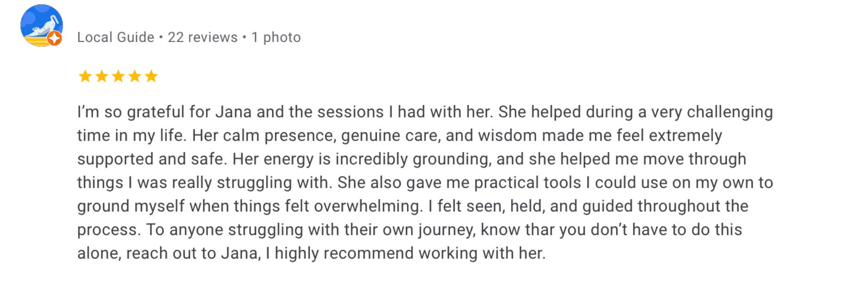Click the word "challenging" in the review

click(730, 112)
